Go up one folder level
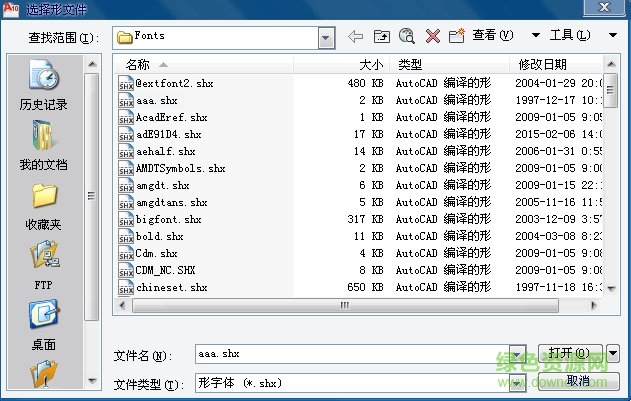This screenshot has width=631, height=401. [x=381, y=36]
